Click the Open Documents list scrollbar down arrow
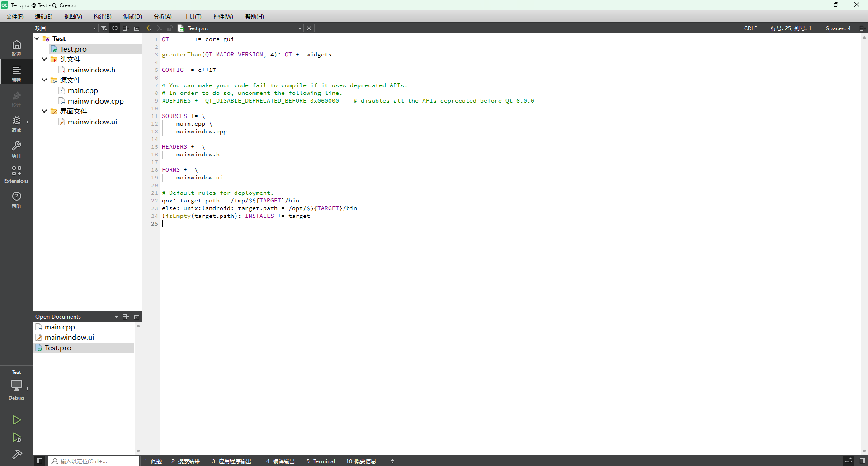Screen dimensions: 868x466 coord(138,451)
